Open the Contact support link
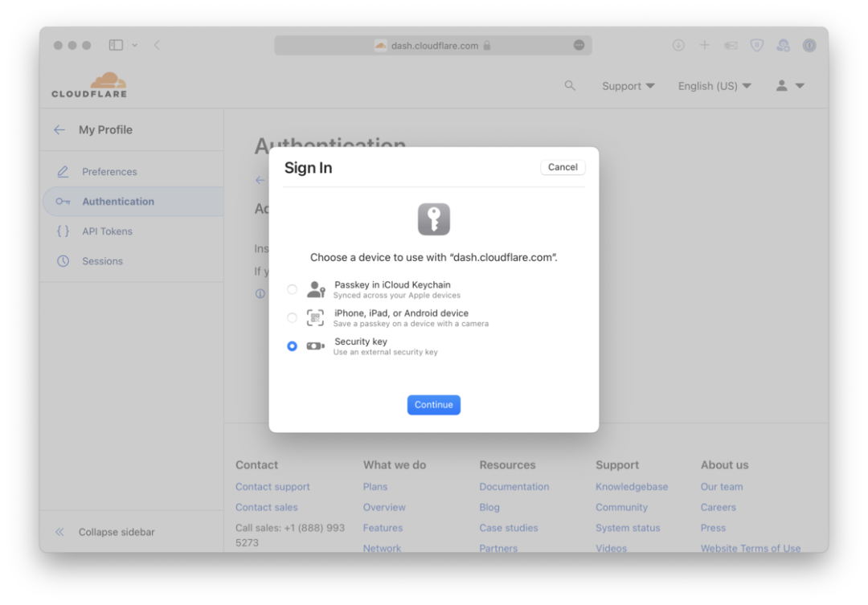This screenshot has height=605, width=868. (272, 487)
